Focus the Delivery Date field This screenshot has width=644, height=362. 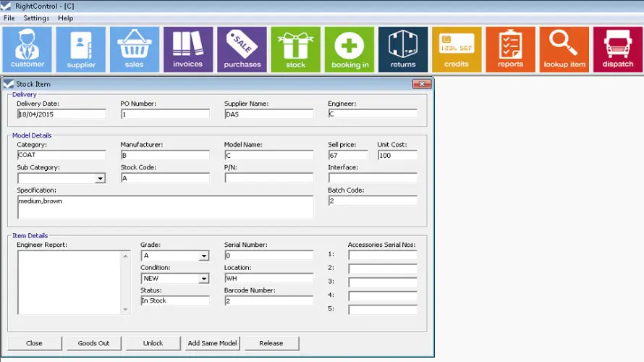tap(62, 114)
